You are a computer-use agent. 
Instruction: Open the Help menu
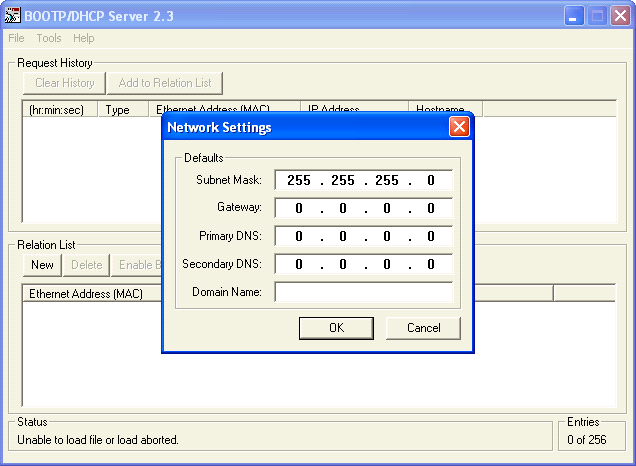84,38
